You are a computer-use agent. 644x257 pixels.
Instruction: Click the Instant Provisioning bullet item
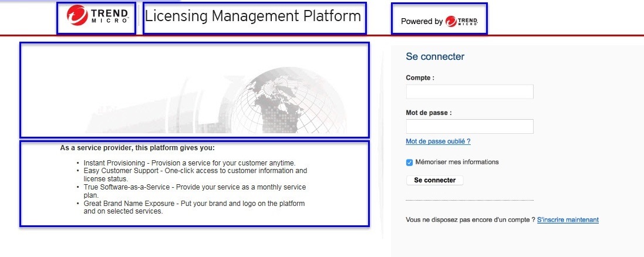point(189,163)
